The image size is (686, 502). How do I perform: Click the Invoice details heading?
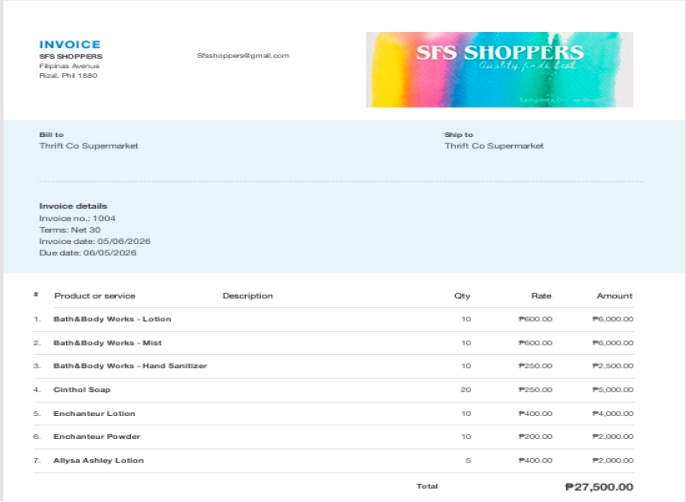coord(73,206)
